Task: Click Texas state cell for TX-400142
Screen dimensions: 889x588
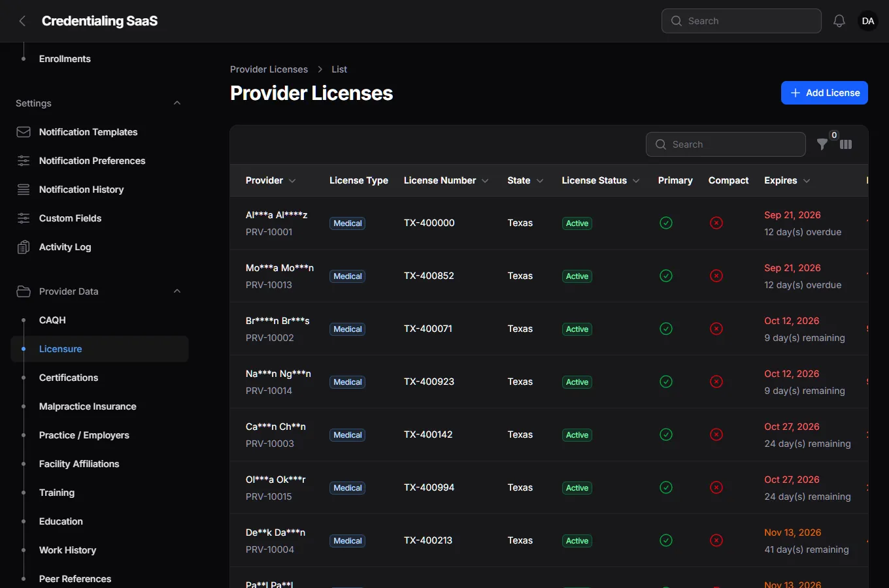Action: click(520, 434)
